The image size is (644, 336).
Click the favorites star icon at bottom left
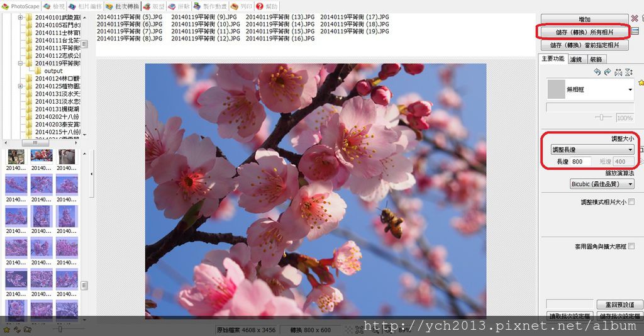click(x=6, y=329)
